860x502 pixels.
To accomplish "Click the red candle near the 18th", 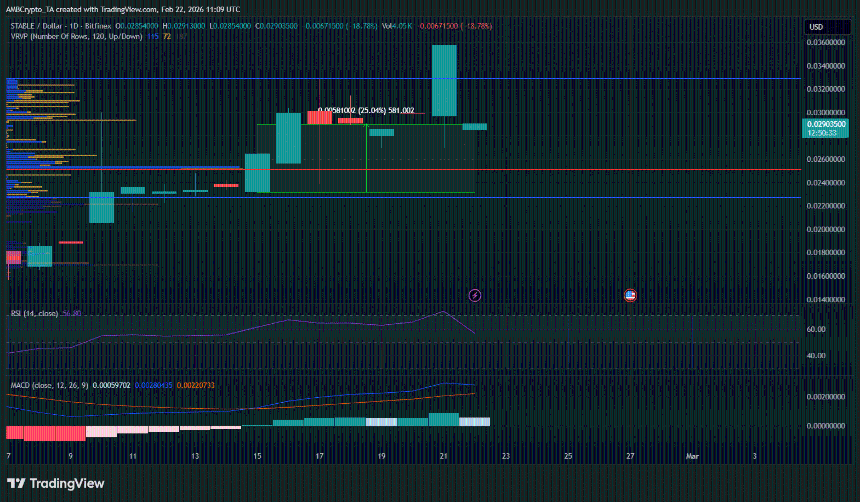I will [350, 120].
